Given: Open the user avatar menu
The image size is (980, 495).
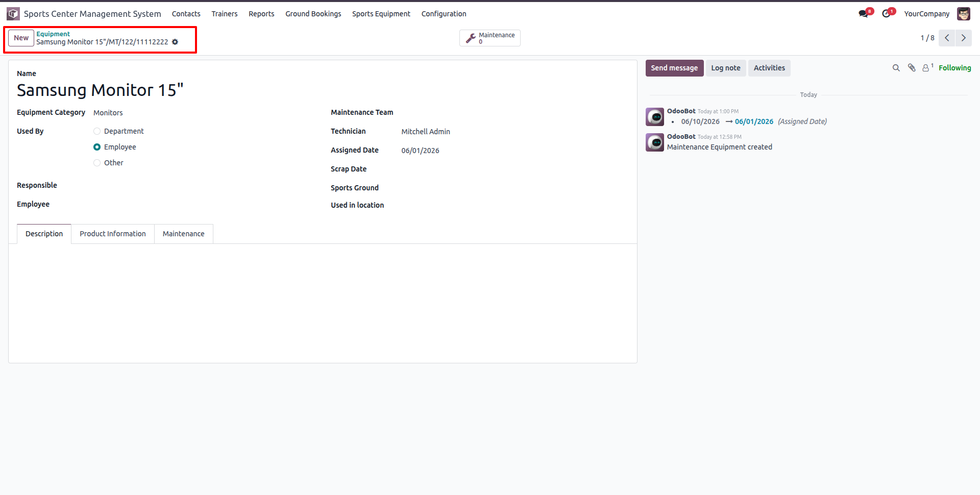Looking at the screenshot, I should pyautogui.click(x=964, y=14).
